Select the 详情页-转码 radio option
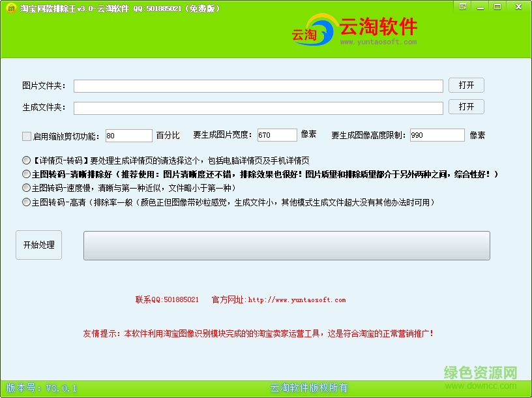 (26, 160)
